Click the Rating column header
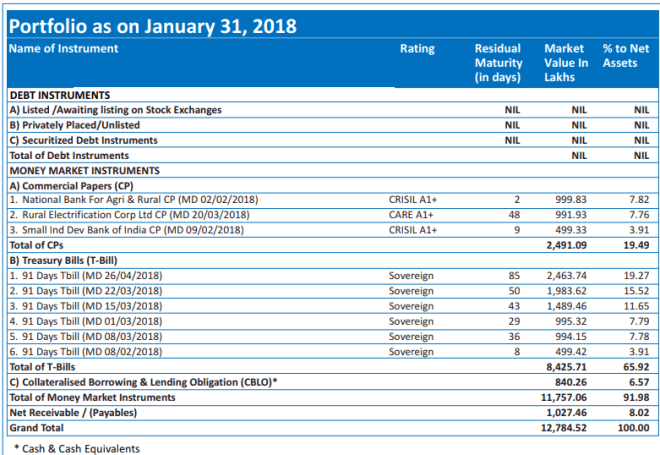This screenshot has width=660, height=455. click(x=417, y=49)
